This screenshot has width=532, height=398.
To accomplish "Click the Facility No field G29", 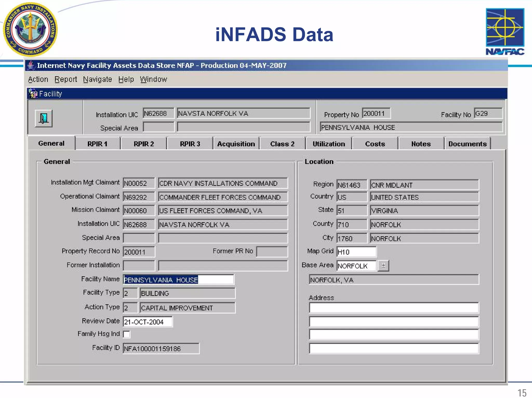I will coord(488,113).
